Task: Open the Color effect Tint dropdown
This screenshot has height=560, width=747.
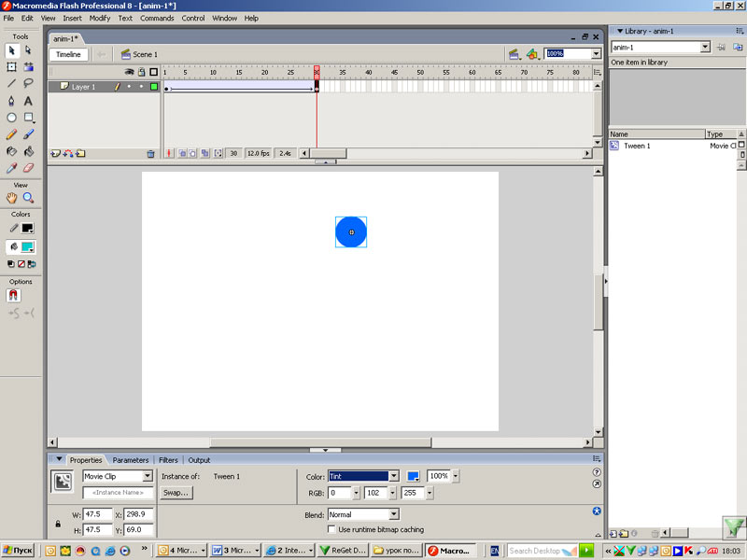Action: pyautogui.click(x=393, y=476)
